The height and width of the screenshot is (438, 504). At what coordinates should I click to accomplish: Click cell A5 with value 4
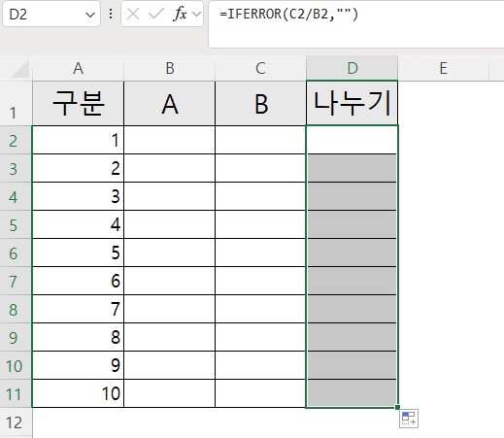point(78,224)
